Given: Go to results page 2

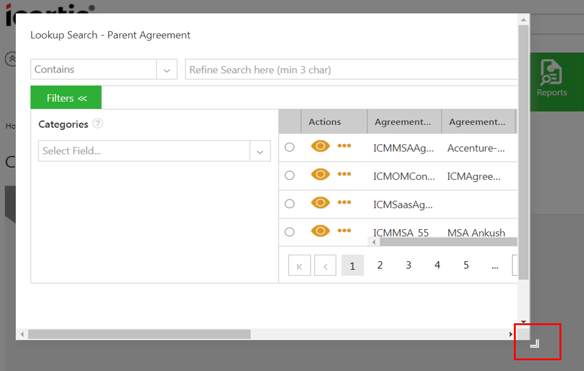Looking at the screenshot, I should coord(380,265).
